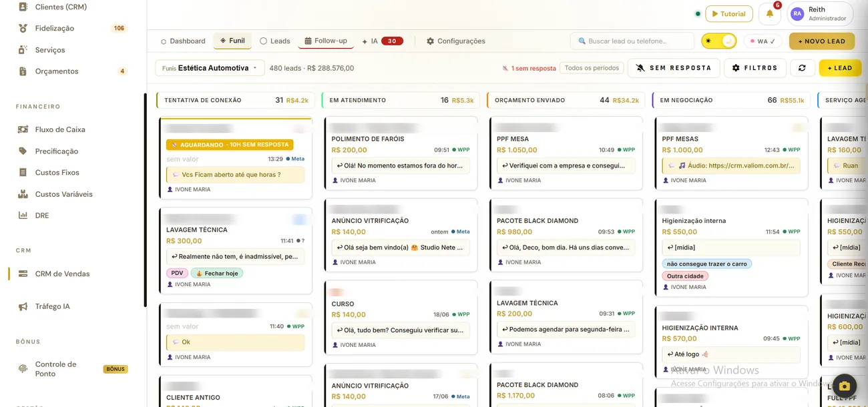Open the notifications bell
Screen dimensions: 868x407
point(769,13)
